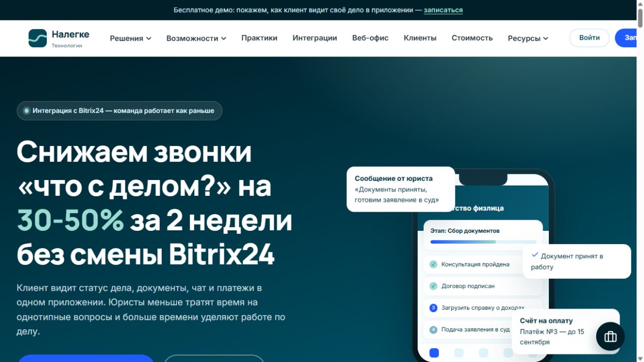Click the Этап: Сбор документов label
Screen dimensions: 644x362
pos(465,231)
